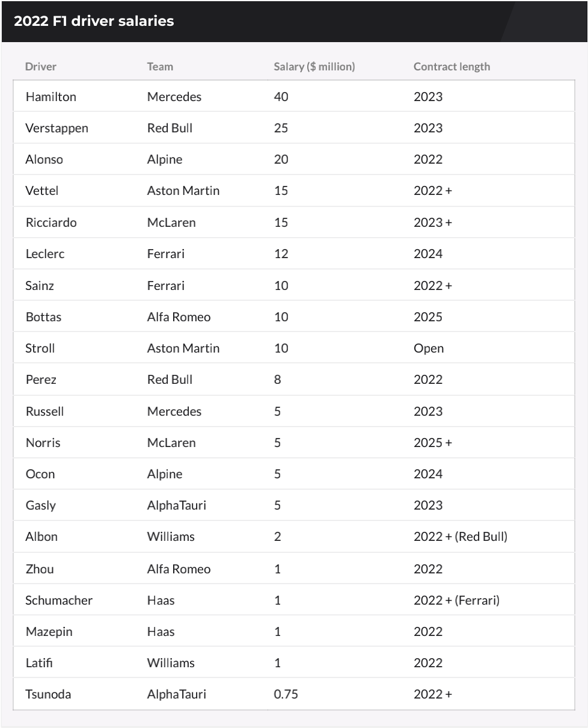The height and width of the screenshot is (728, 588).
Task: Select the Hamilton driver name cell
Action: pyautogui.click(x=51, y=96)
